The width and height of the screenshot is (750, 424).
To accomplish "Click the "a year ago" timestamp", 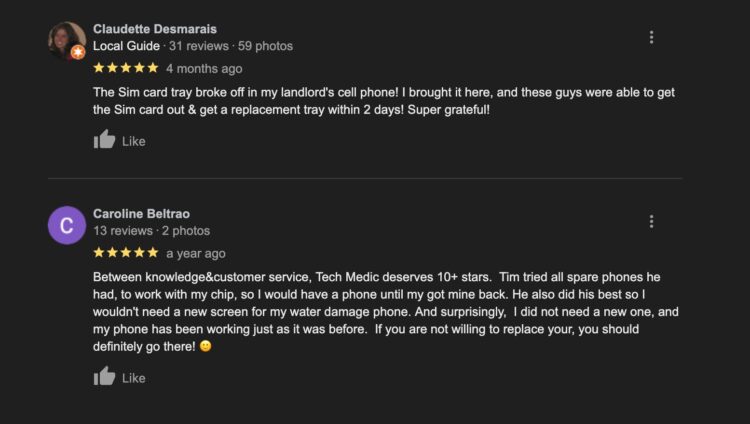I will (x=196, y=254).
